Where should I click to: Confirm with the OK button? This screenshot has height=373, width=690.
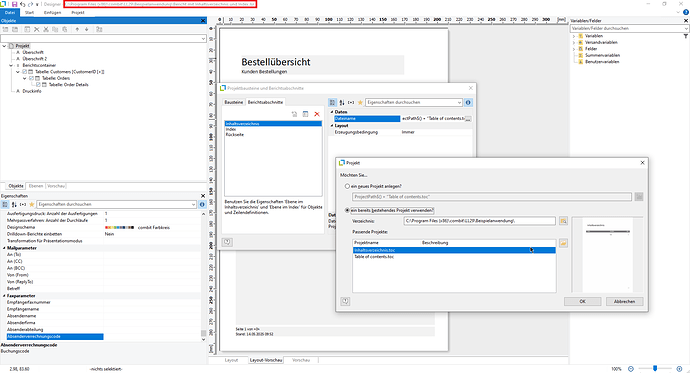(583, 301)
